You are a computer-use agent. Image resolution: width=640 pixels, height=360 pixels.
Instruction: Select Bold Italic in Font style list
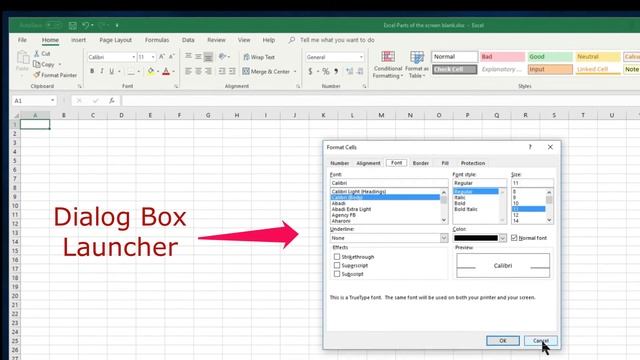point(466,209)
